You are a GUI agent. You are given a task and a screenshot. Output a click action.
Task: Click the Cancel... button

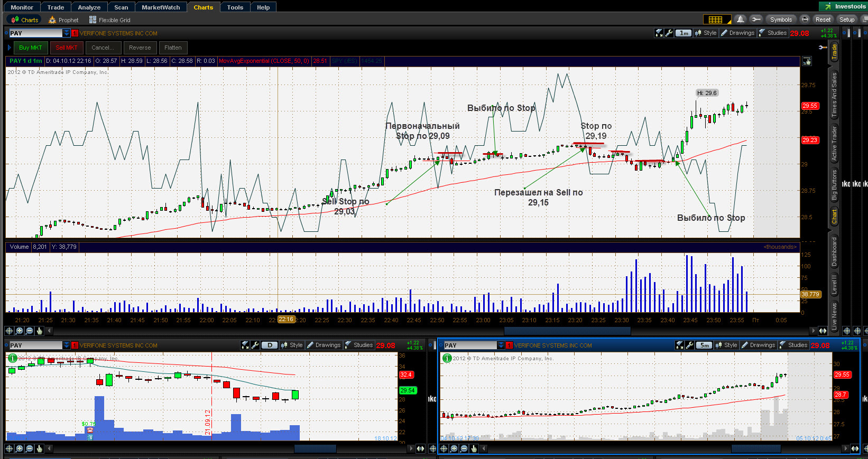(x=103, y=48)
